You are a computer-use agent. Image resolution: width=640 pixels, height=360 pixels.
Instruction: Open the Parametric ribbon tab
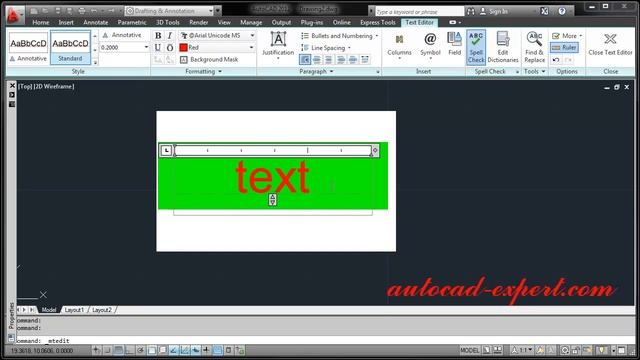[x=132, y=22]
